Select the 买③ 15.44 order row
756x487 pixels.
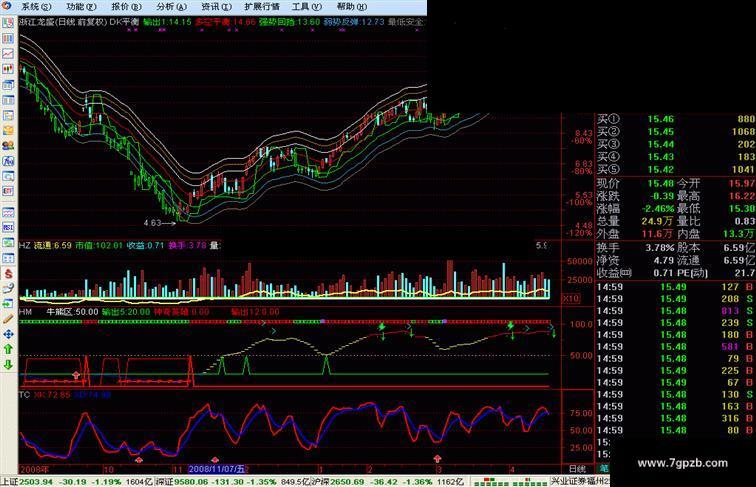click(x=676, y=144)
